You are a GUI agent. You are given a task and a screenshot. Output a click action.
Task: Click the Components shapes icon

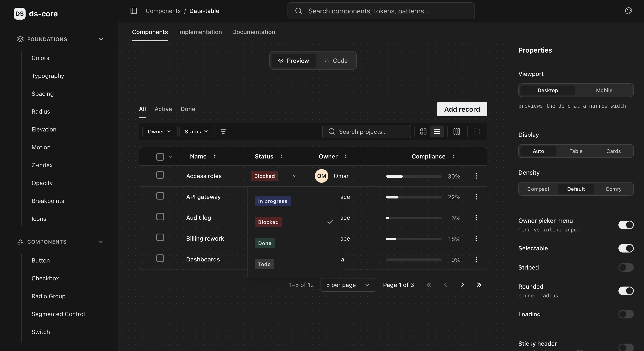[20, 242]
